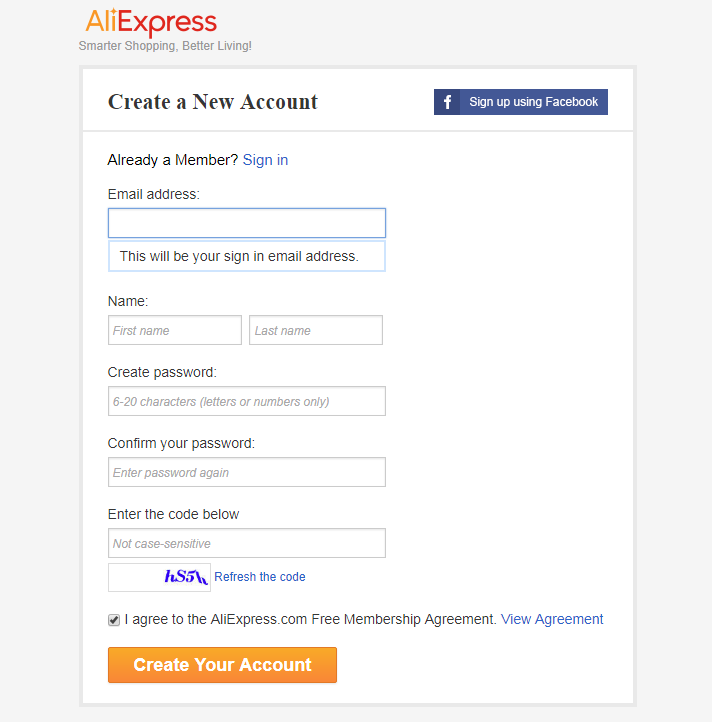Click the 'Email address:' label
712x722 pixels.
point(154,194)
